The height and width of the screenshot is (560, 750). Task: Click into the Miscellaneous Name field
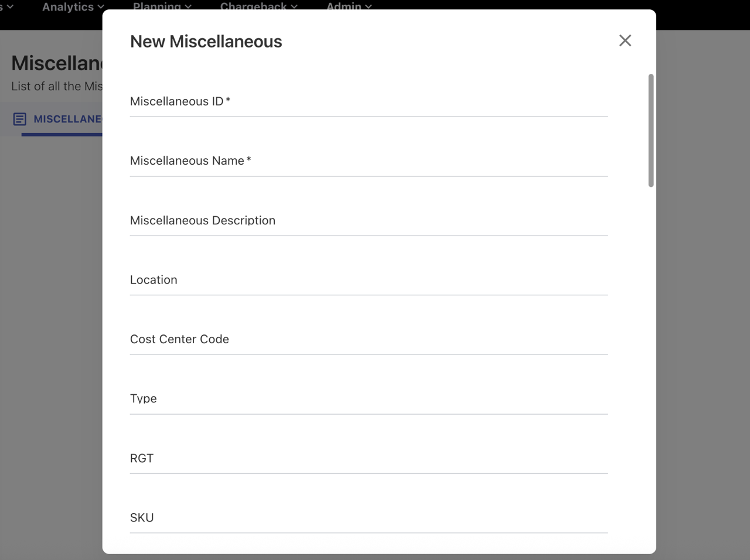369,162
